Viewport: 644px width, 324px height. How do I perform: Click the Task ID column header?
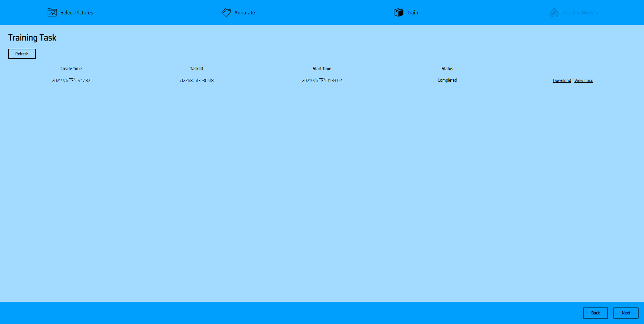click(196, 69)
